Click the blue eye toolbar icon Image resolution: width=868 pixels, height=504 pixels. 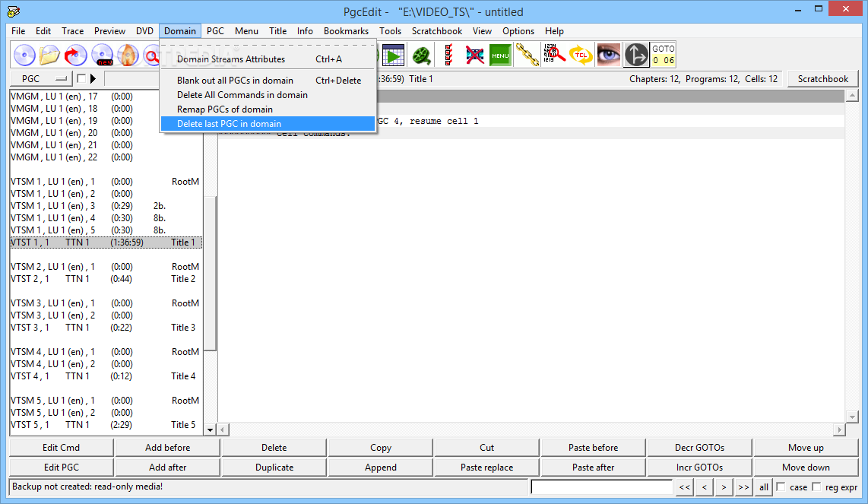[x=608, y=55]
